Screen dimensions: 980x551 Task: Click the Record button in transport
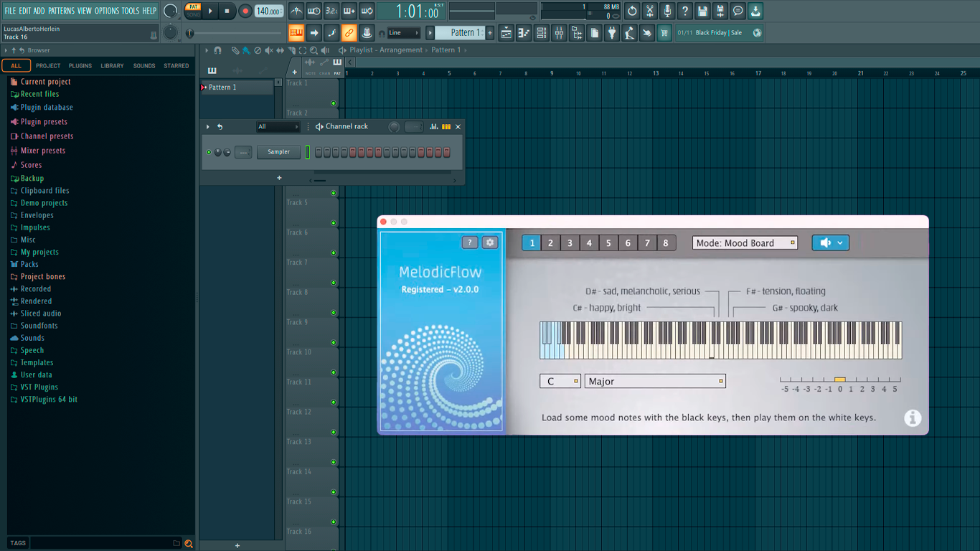pyautogui.click(x=245, y=11)
